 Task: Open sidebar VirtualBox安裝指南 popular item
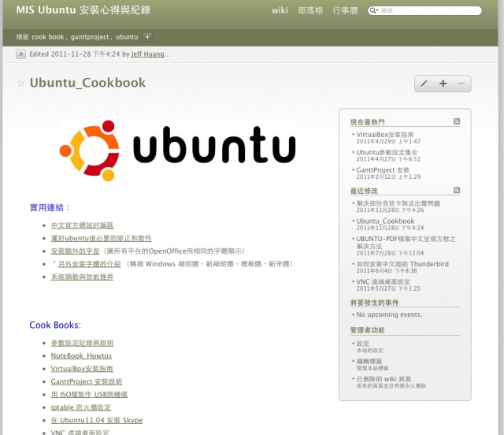click(x=385, y=135)
